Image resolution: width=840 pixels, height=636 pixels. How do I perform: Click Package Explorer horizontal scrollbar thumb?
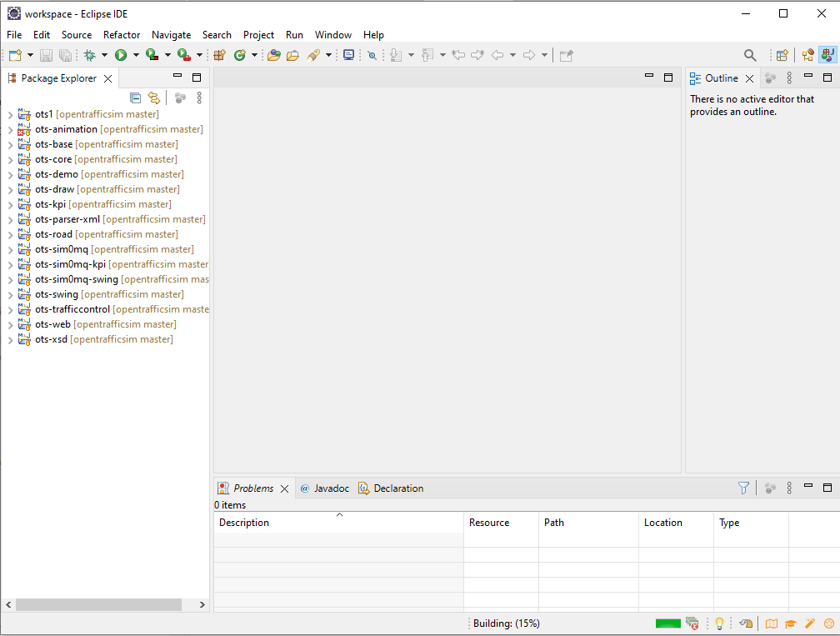coord(98,604)
